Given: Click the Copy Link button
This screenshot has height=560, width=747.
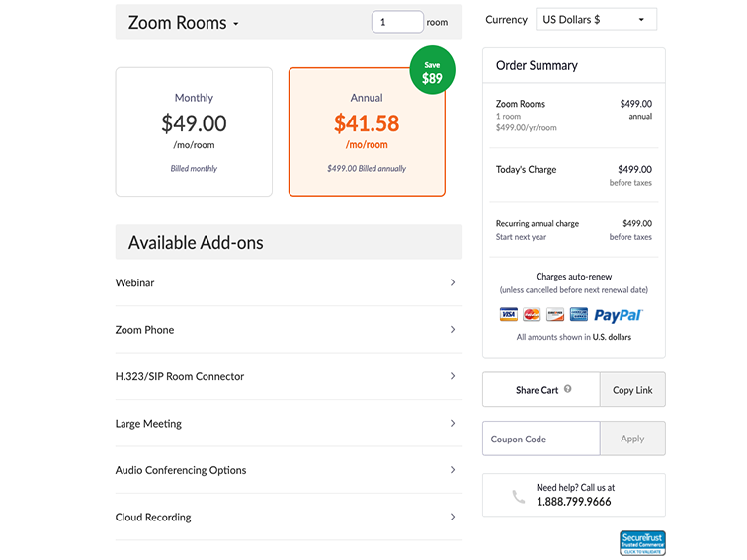Looking at the screenshot, I should pos(632,390).
